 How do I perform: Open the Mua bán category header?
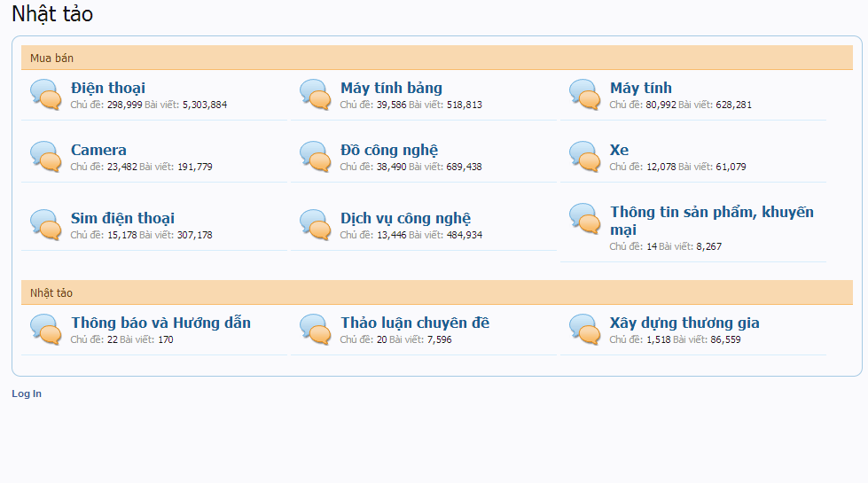tap(51, 58)
